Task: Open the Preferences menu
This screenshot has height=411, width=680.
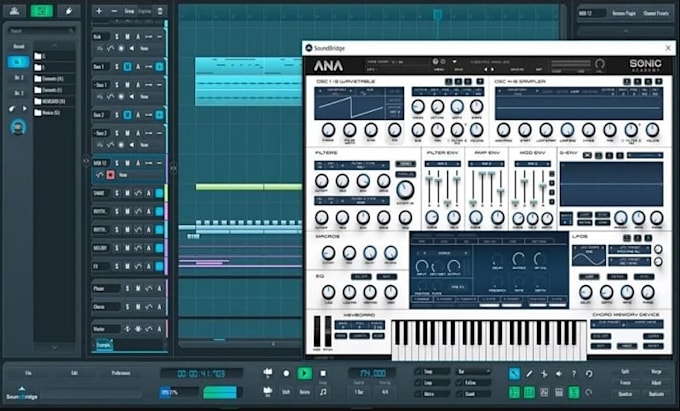Action: coord(121,373)
